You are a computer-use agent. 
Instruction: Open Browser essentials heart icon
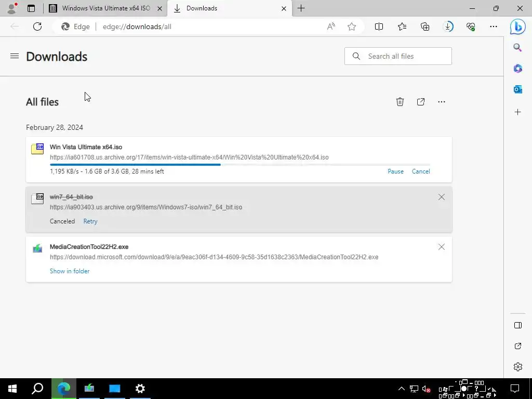[471, 26]
